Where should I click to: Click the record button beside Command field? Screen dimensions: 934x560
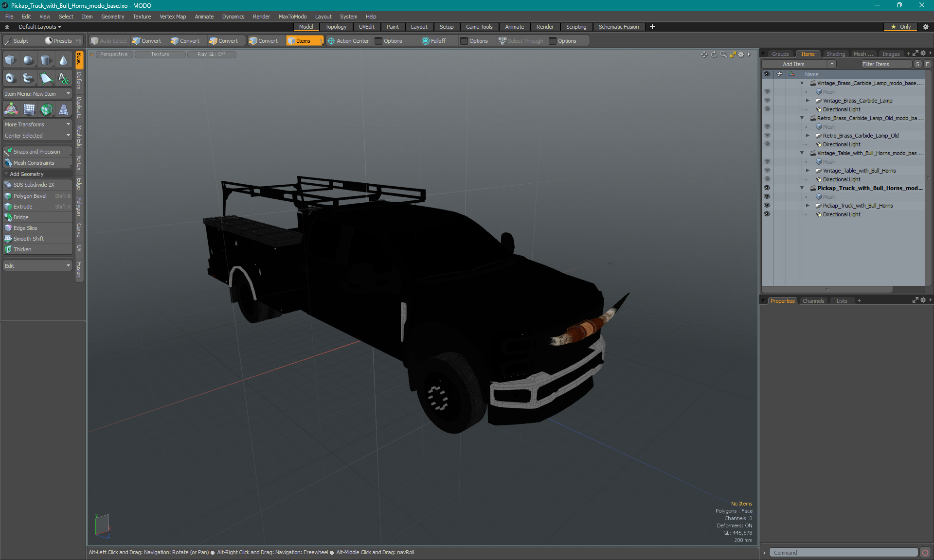tap(925, 553)
